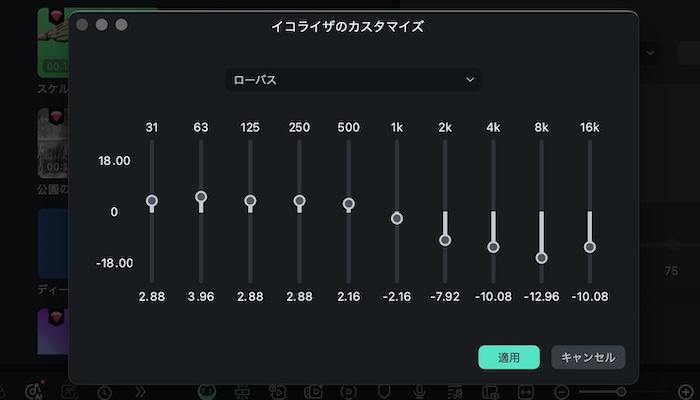Click the -18.00 scale label
Image resolution: width=700 pixels, height=400 pixels.
(114, 263)
